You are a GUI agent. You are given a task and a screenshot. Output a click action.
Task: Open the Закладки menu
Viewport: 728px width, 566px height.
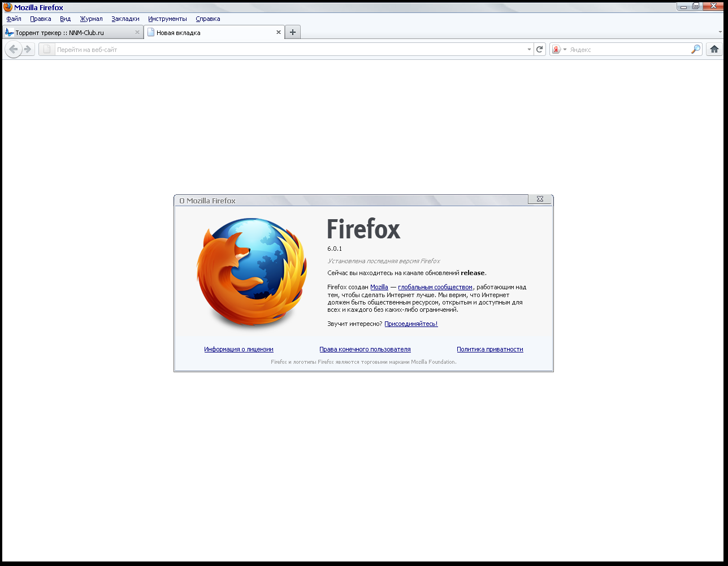point(125,19)
